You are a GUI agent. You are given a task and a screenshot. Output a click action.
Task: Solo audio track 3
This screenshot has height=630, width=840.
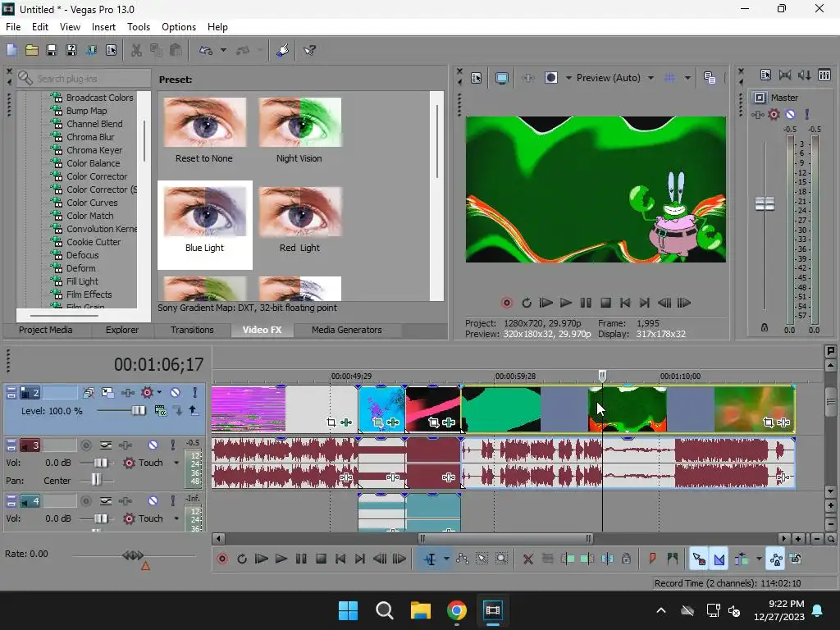point(172,445)
